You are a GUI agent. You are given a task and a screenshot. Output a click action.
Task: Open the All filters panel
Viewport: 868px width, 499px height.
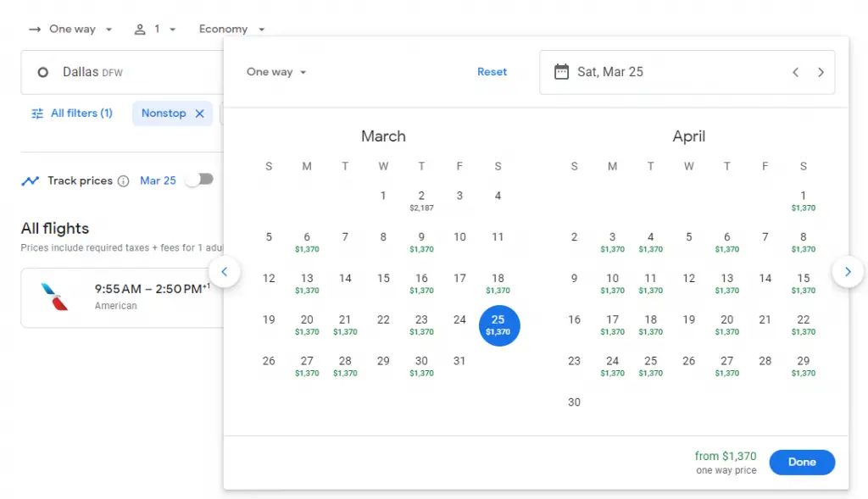tap(72, 114)
